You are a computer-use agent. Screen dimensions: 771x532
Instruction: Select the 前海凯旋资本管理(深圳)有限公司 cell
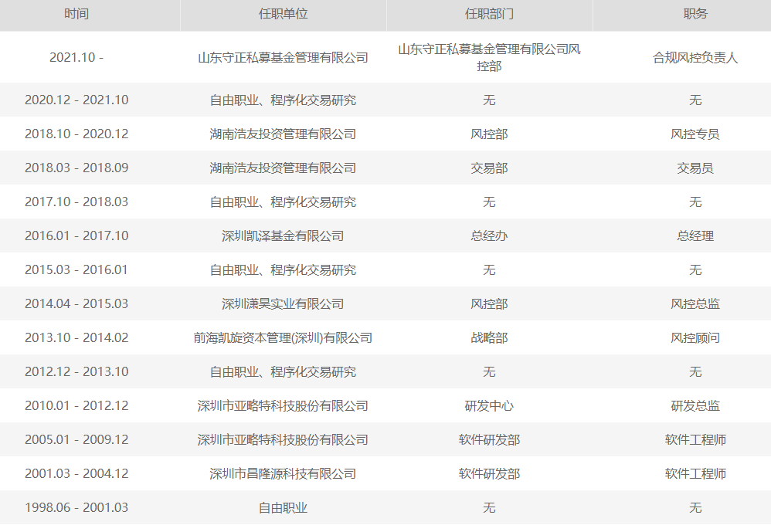[x=283, y=337]
